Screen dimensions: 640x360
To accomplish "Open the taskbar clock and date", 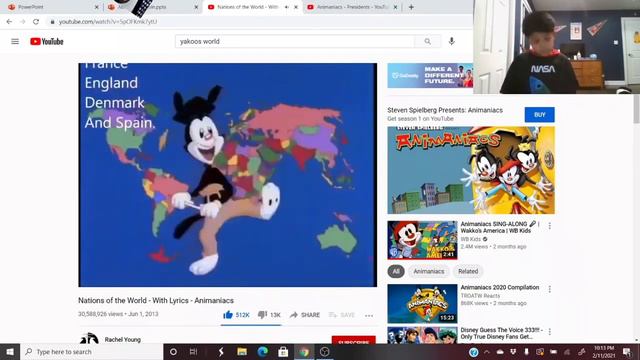I will click(x=604, y=352).
